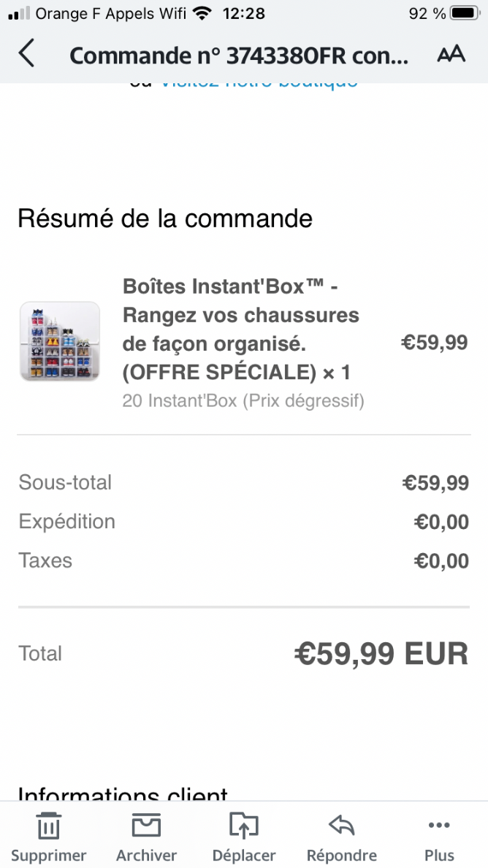This screenshot has width=488, height=868.
Task: Click the "Visitez notre boutique" link
Action: (x=259, y=82)
